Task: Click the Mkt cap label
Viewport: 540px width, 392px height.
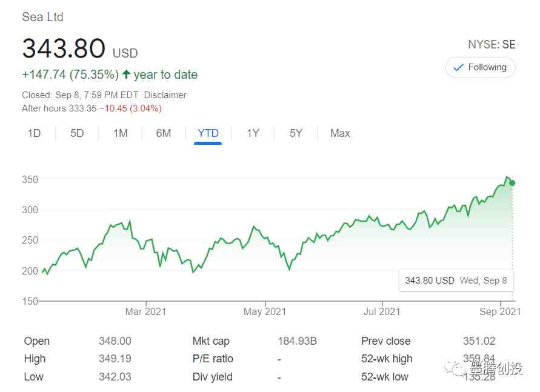Action: click(x=211, y=341)
